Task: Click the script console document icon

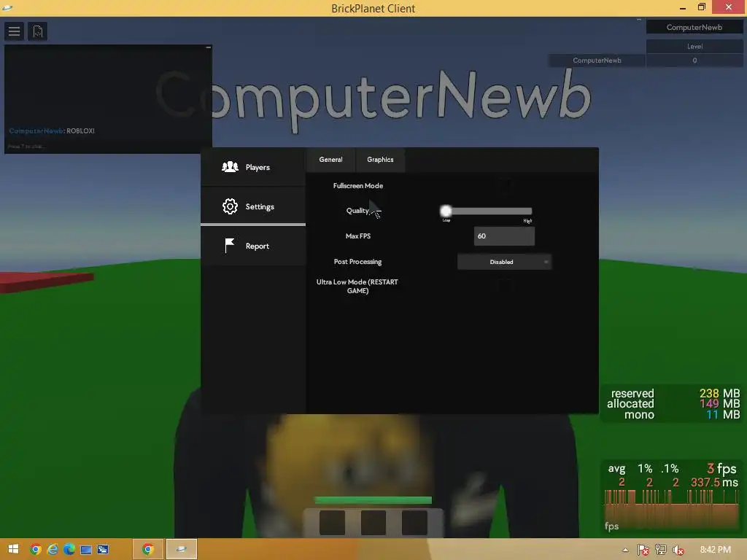Action: pyautogui.click(x=37, y=31)
